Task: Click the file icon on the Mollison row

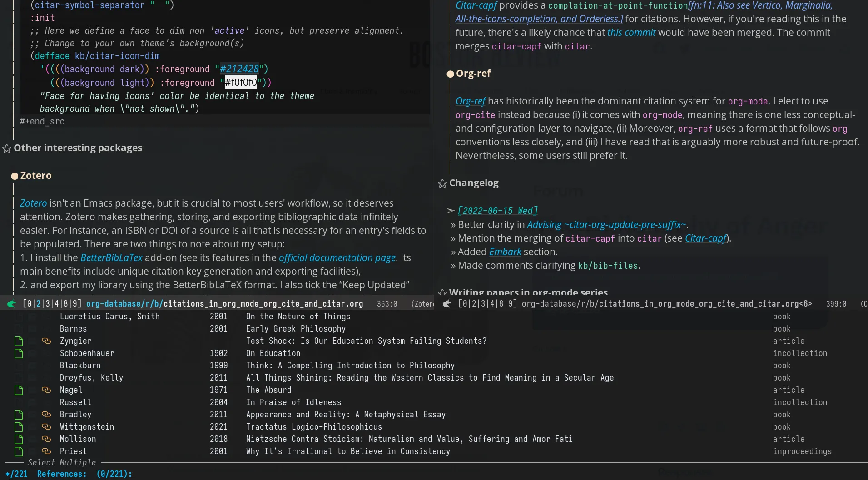Action: point(19,439)
